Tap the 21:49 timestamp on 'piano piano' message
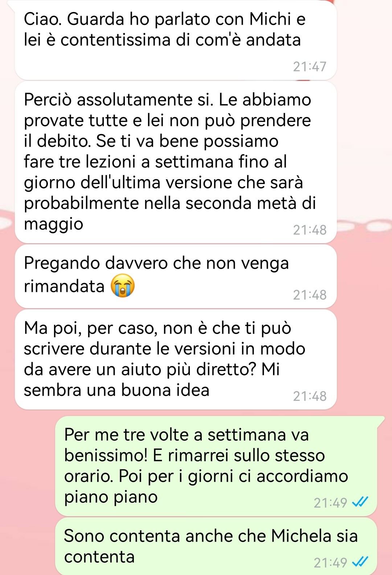392x575 pixels. click(330, 503)
